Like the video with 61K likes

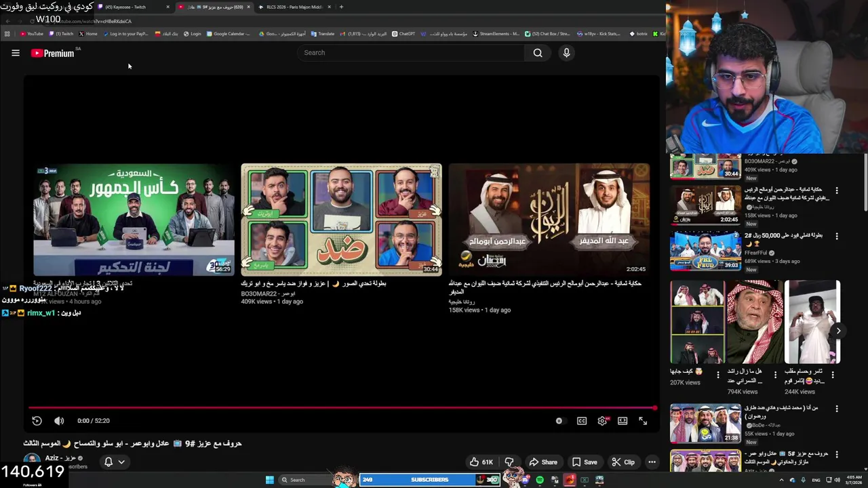tap(481, 462)
